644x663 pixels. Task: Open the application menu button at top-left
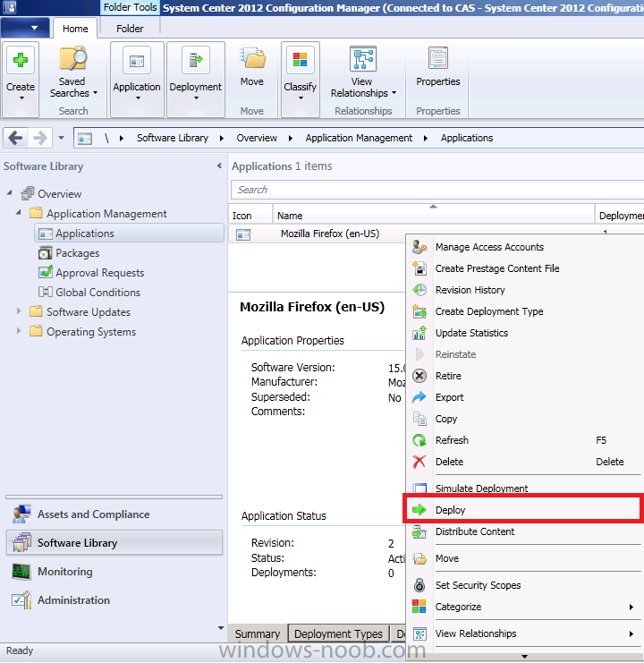tap(24, 28)
